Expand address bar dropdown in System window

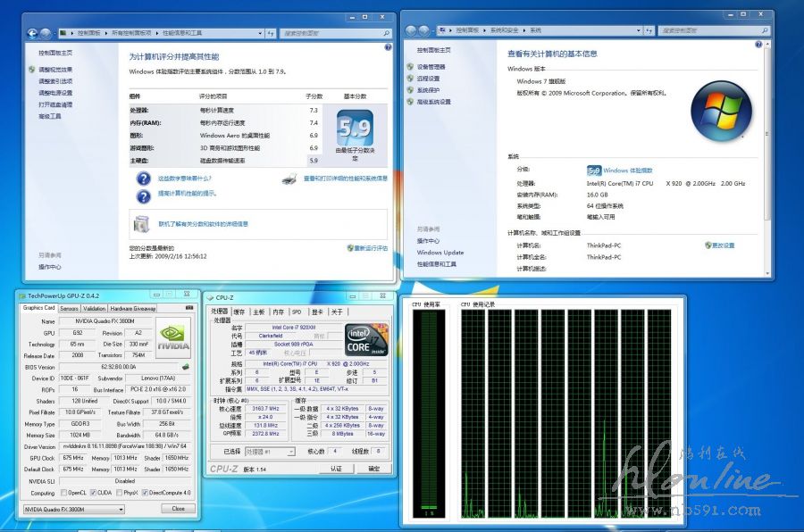[641, 29]
